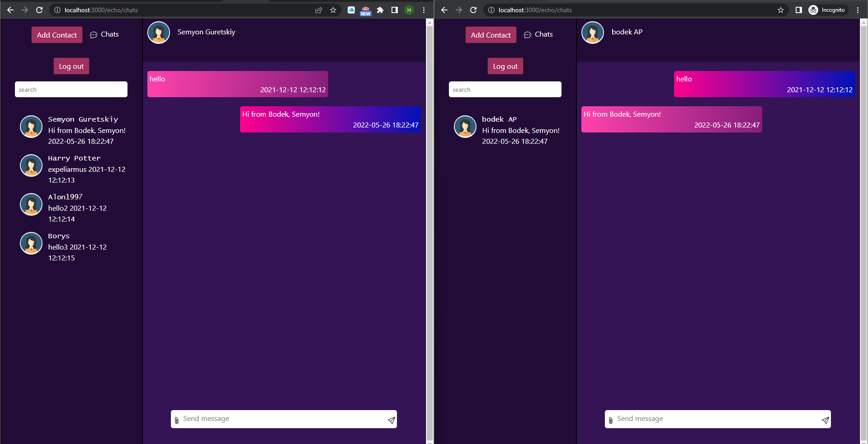Click right window address bar URL

click(x=535, y=10)
